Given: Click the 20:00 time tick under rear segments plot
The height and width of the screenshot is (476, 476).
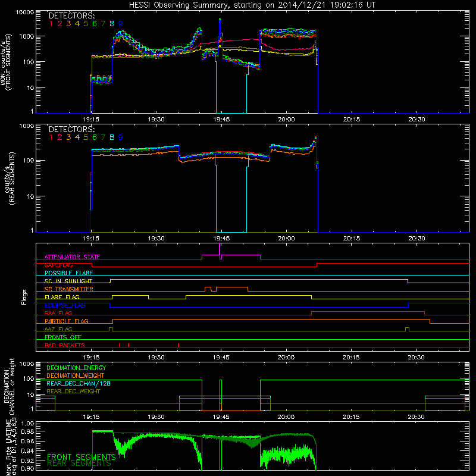Looking at the screenshot, I should tap(286, 239).
